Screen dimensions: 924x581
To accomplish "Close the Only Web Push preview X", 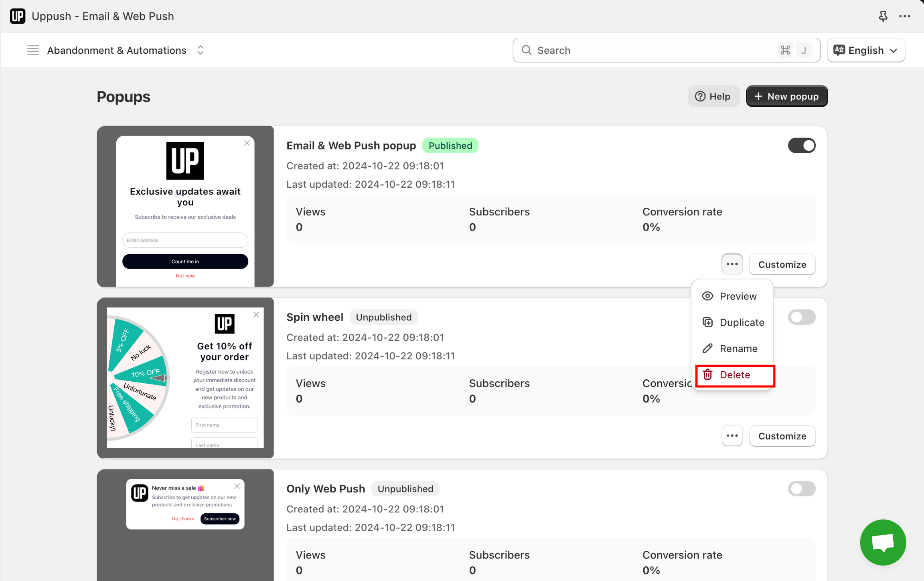I will [237, 486].
